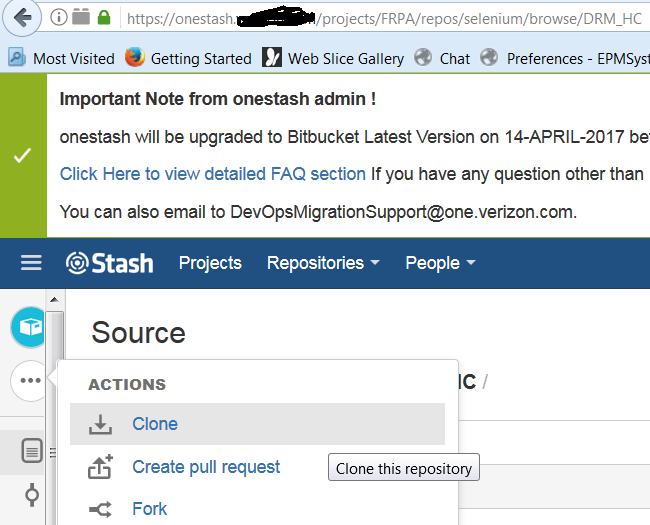Viewport: 650px width, 525px height.
Task: Expand the People dropdown
Action: (440, 263)
